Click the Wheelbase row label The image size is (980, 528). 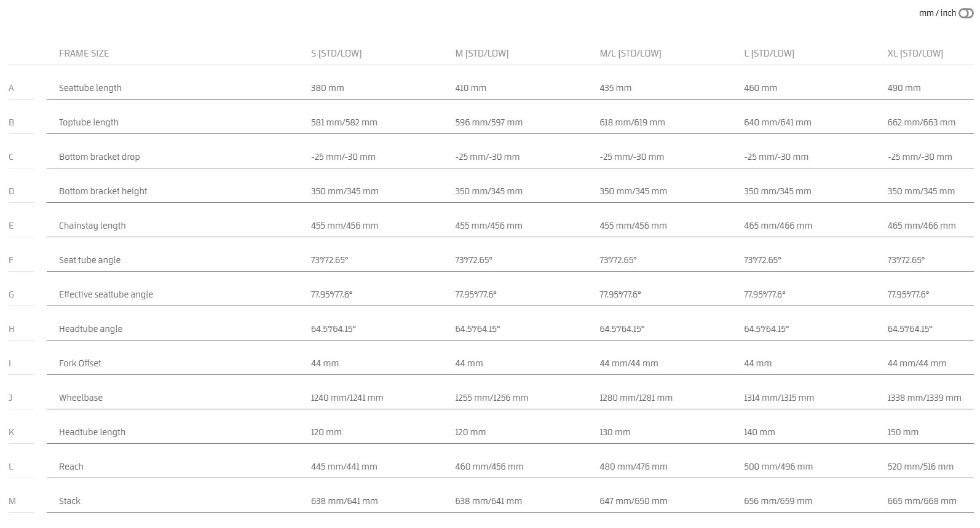pyautogui.click(x=81, y=398)
